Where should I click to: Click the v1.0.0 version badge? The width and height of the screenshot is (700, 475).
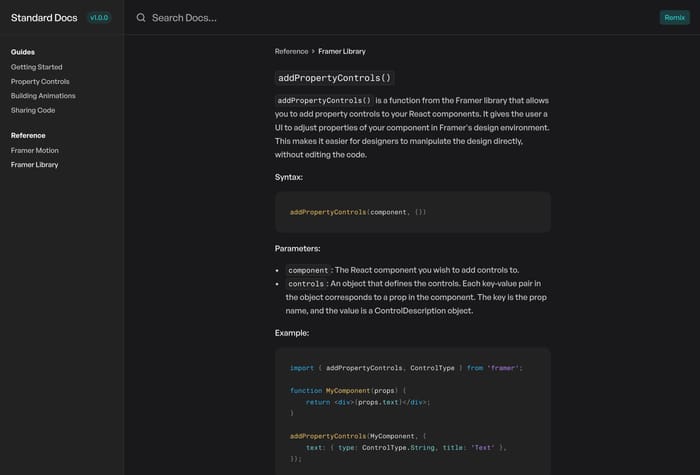click(x=99, y=18)
